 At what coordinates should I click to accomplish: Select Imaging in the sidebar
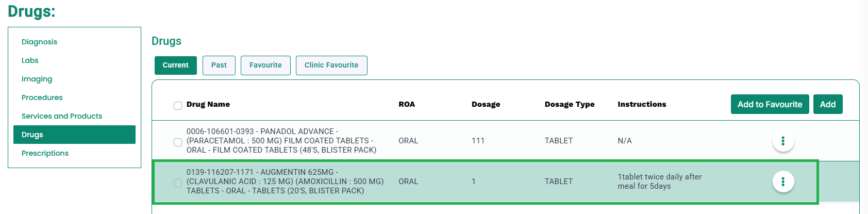(x=37, y=79)
